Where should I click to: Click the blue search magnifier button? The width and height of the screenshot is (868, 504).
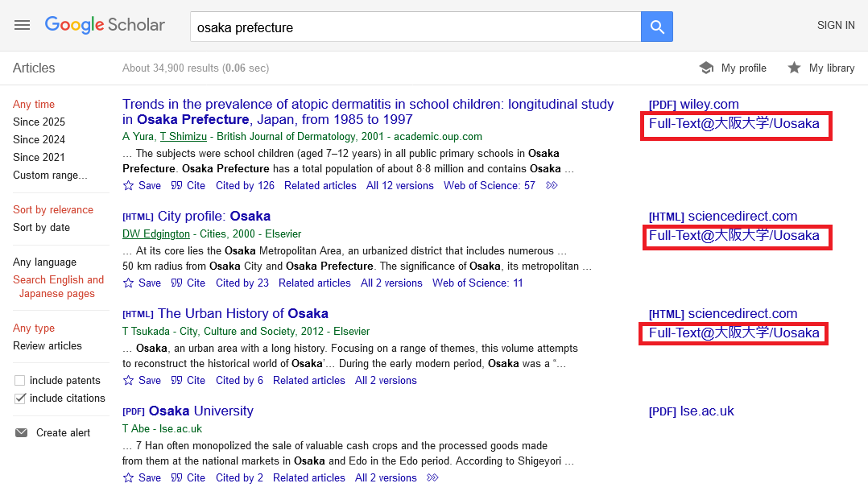tap(656, 27)
